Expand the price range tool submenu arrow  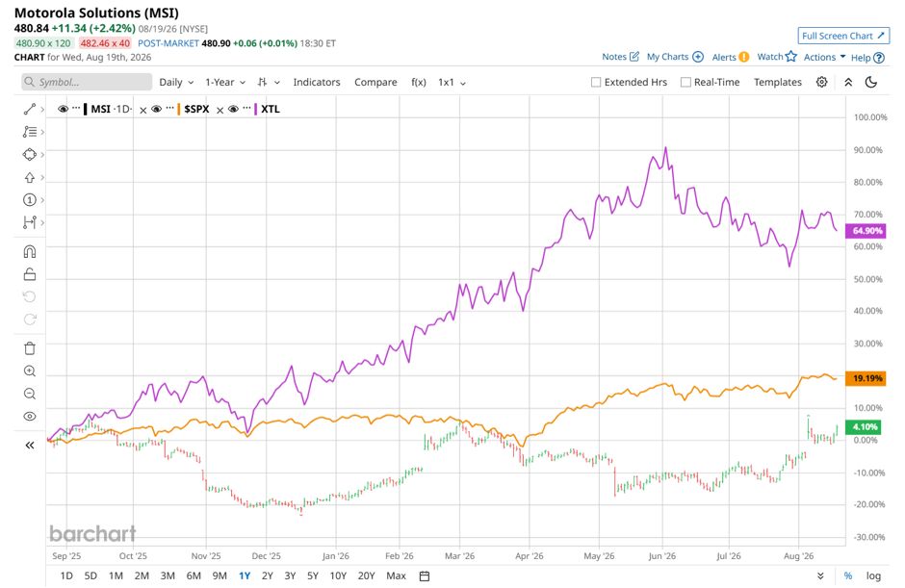coord(42,222)
